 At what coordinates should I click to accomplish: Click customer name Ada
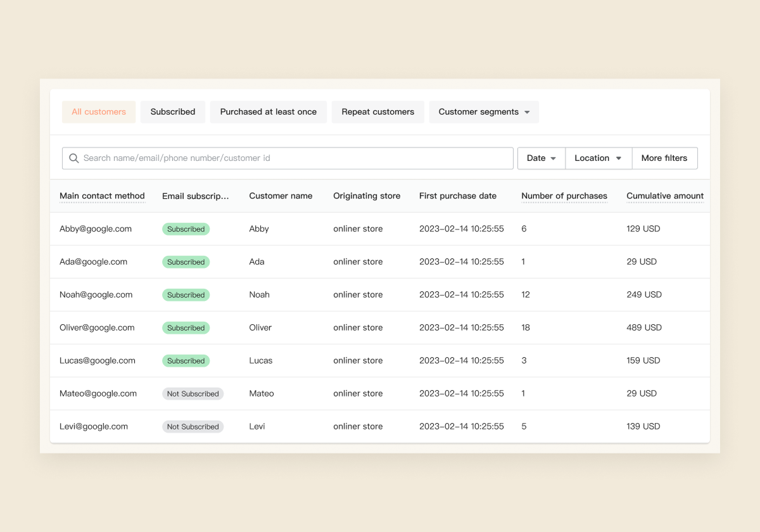pos(256,262)
